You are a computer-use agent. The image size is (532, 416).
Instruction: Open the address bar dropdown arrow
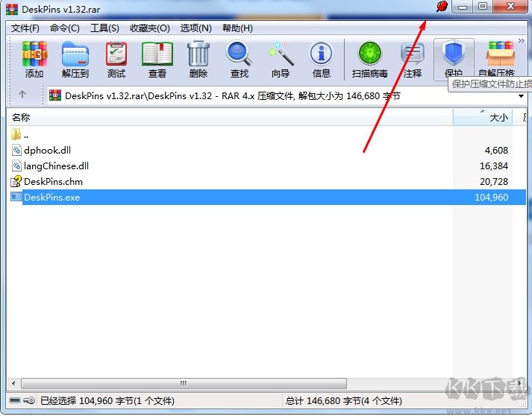pyautogui.click(x=521, y=96)
